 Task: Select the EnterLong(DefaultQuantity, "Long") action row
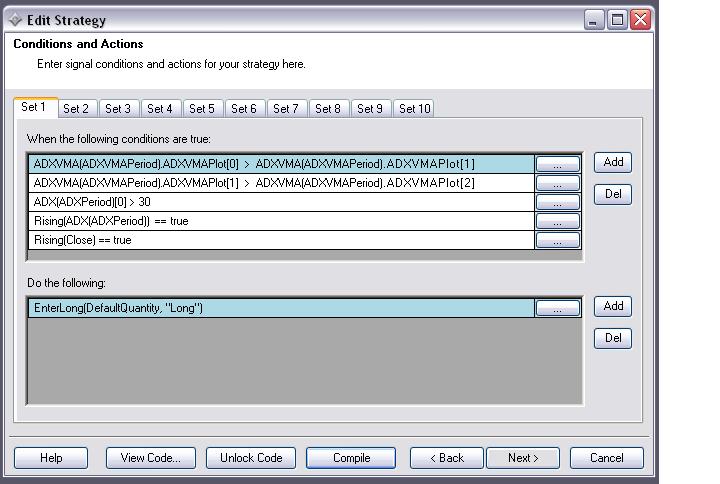(x=281, y=308)
